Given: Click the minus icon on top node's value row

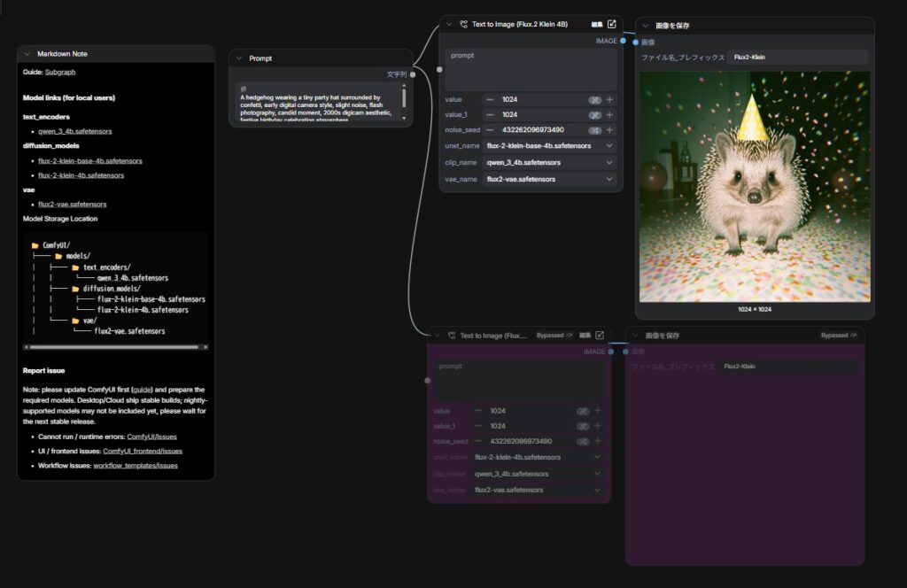Looking at the screenshot, I should 490,100.
